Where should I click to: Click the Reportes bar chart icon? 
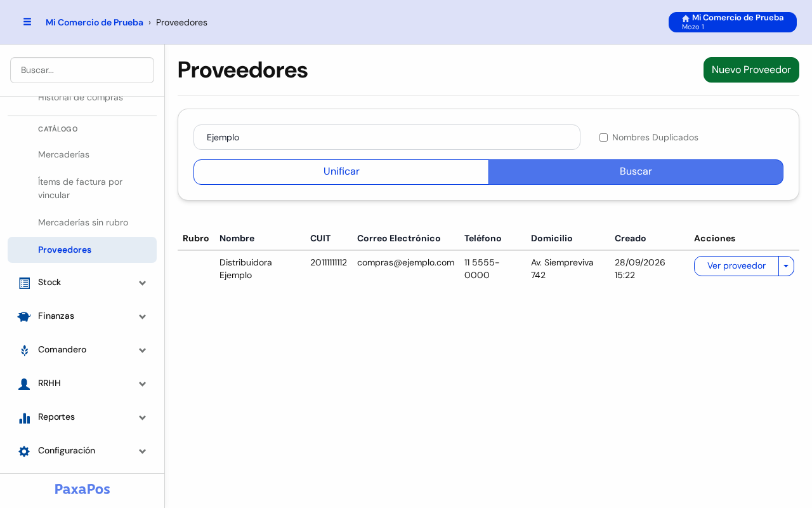(x=24, y=418)
